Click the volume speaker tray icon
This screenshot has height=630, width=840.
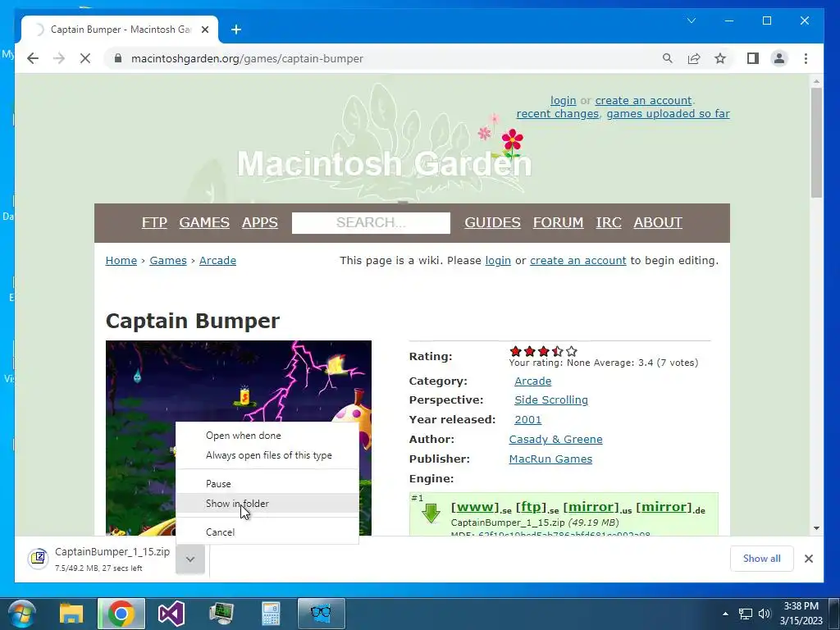(764, 614)
